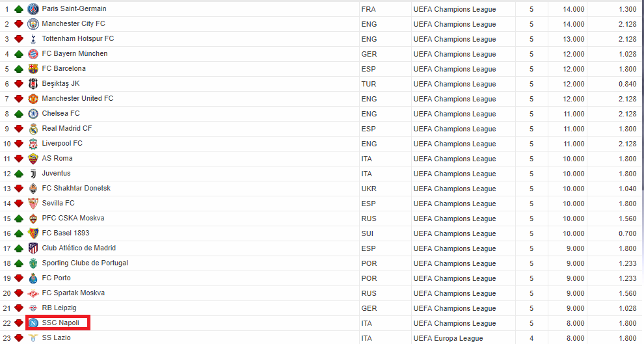Open the Beşiktaş JK team page
This screenshot has width=644, height=344.
point(60,84)
